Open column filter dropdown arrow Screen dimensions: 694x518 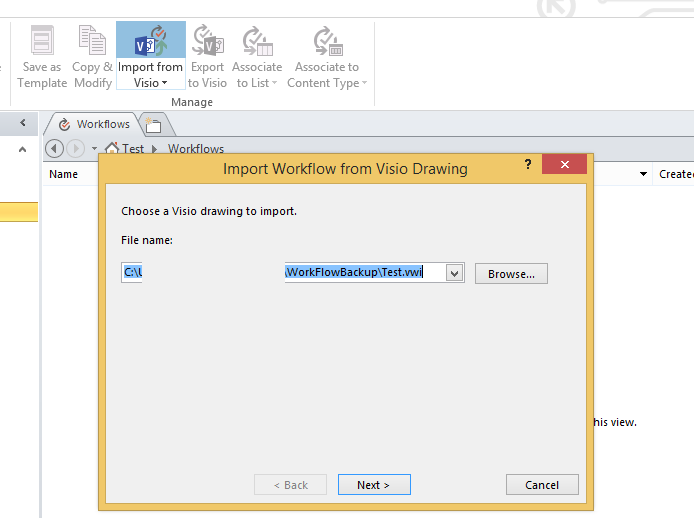click(x=644, y=174)
